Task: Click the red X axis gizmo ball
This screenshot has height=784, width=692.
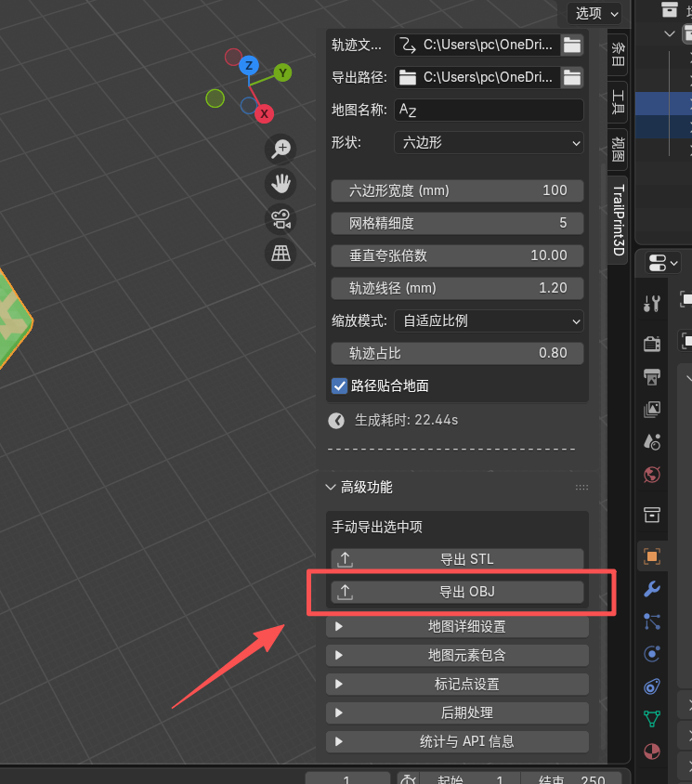Action: pos(264,114)
